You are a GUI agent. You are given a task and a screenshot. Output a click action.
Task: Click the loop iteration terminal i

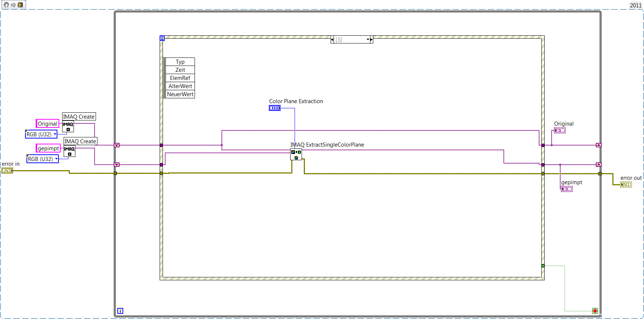120,311
